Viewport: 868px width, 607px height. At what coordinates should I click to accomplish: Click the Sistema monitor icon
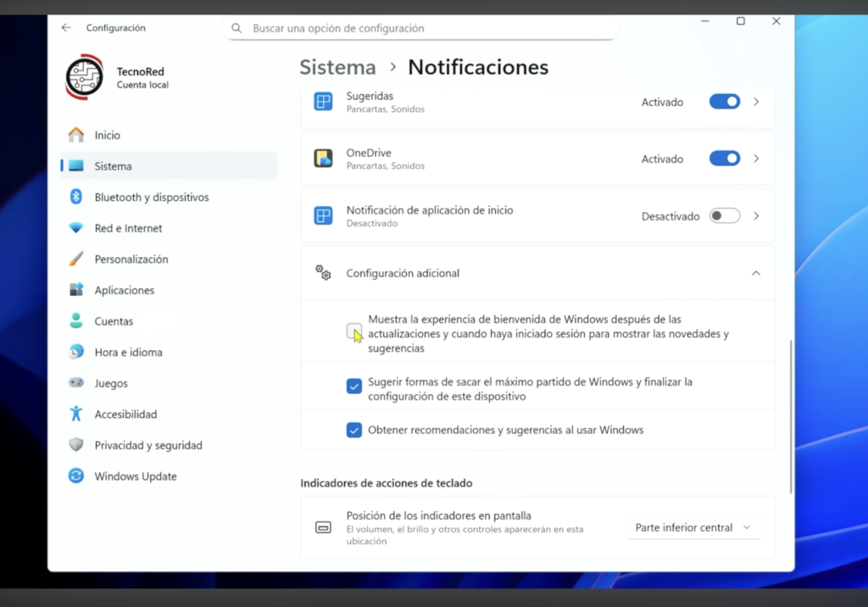[75, 165]
